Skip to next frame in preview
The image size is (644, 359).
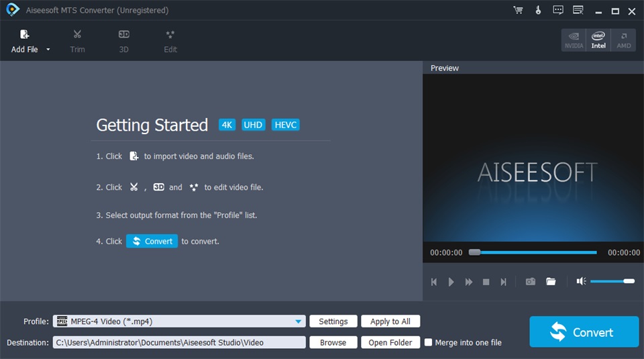[x=503, y=282]
